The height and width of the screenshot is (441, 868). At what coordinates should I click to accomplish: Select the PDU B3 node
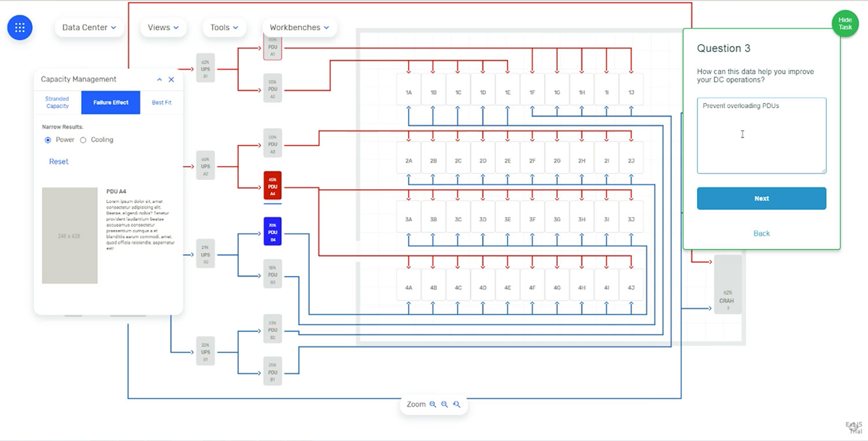click(273, 274)
